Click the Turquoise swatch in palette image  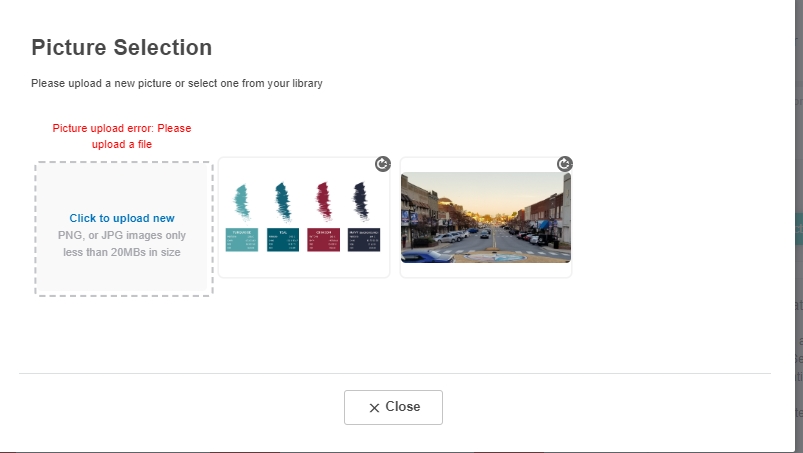[x=242, y=240]
